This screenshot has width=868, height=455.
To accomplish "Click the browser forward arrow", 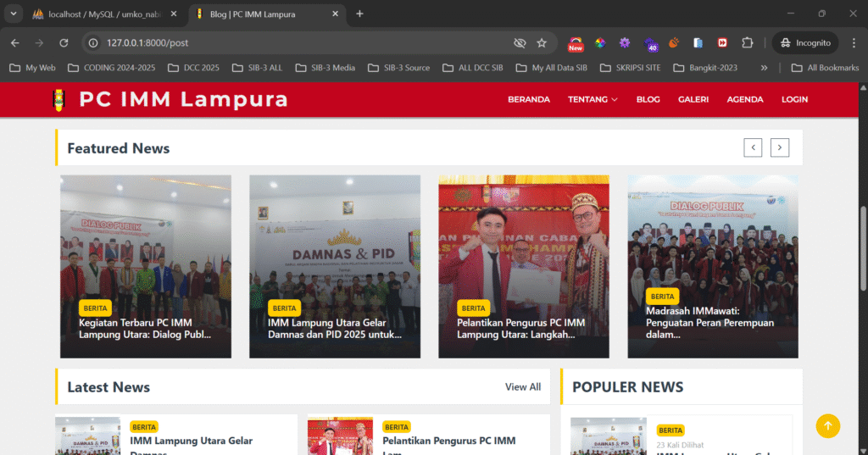I will pyautogui.click(x=39, y=42).
